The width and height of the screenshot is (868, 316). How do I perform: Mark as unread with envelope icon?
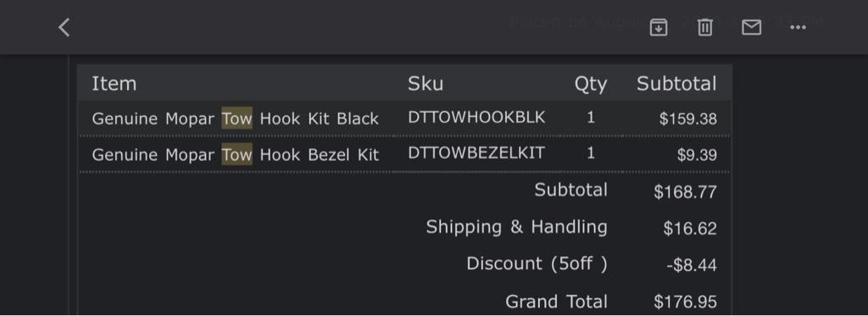[751, 27]
